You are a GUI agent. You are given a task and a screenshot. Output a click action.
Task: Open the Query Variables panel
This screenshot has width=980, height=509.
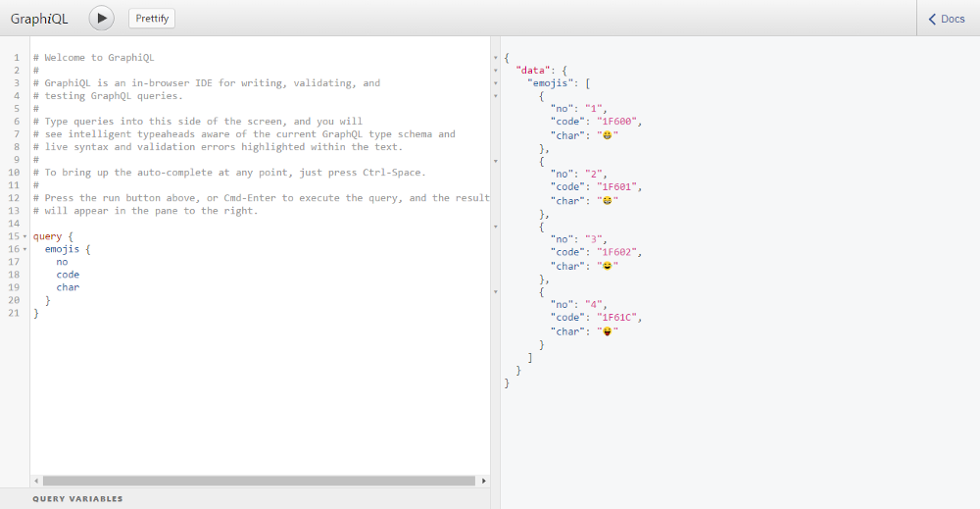[x=77, y=499]
